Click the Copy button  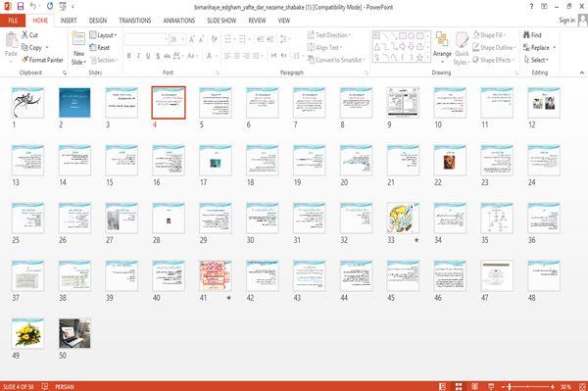click(31, 48)
